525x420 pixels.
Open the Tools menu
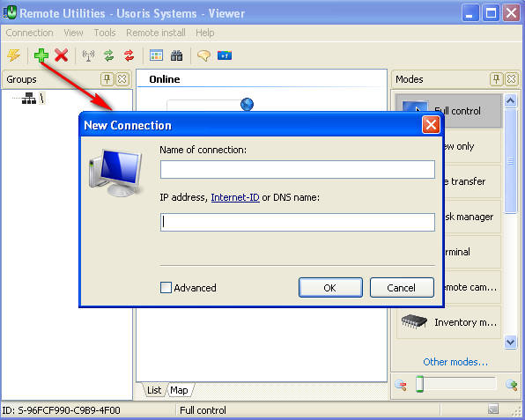tap(105, 33)
